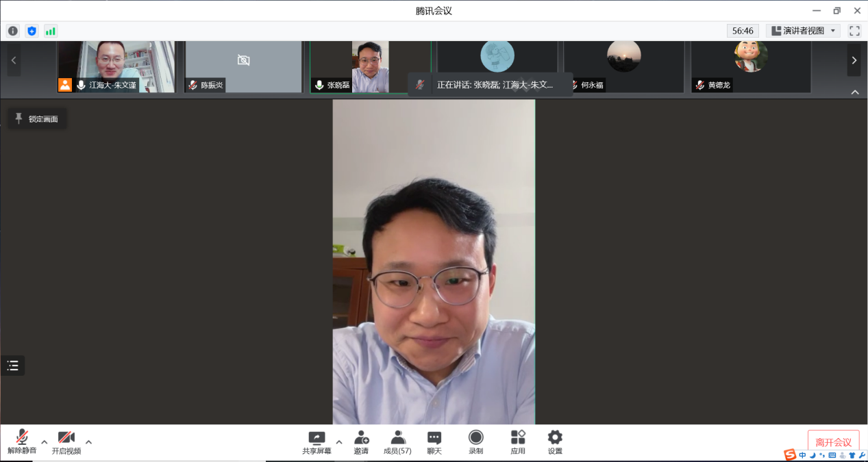The image size is (868, 462).
Task: Open the Members (成员) list
Action: tap(397, 442)
